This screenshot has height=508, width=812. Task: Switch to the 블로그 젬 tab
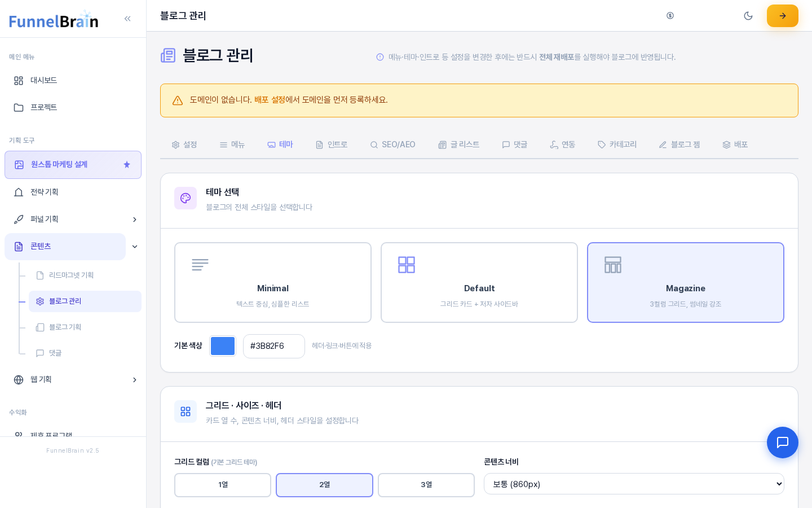tap(679, 145)
